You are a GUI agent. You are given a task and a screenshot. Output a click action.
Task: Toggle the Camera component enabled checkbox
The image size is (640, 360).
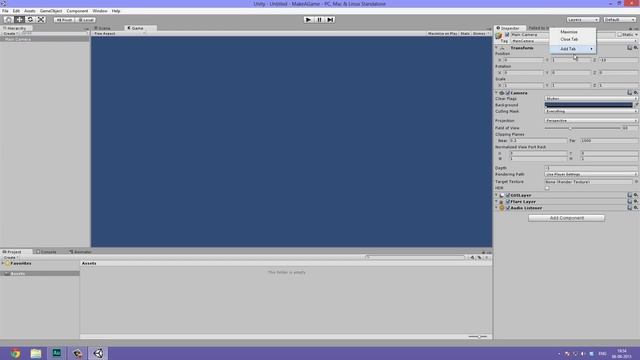(x=508, y=93)
